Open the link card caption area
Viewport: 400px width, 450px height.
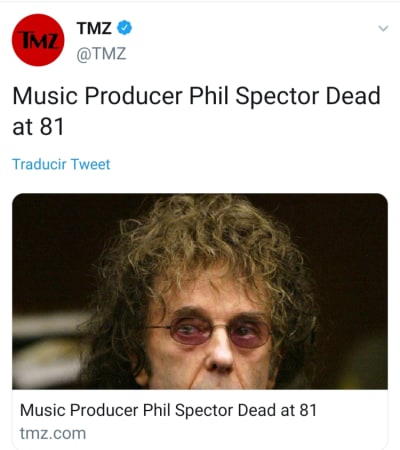(200, 420)
